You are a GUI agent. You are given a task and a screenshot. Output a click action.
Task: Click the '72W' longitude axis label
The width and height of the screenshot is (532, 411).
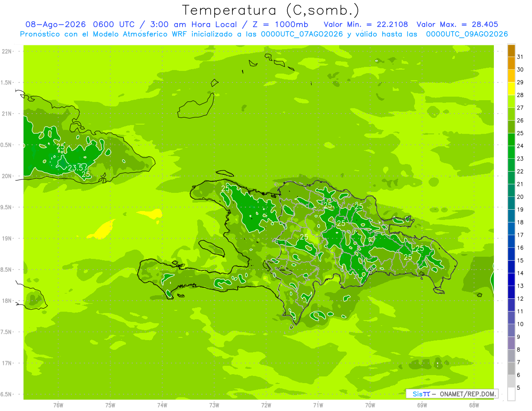(266, 405)
